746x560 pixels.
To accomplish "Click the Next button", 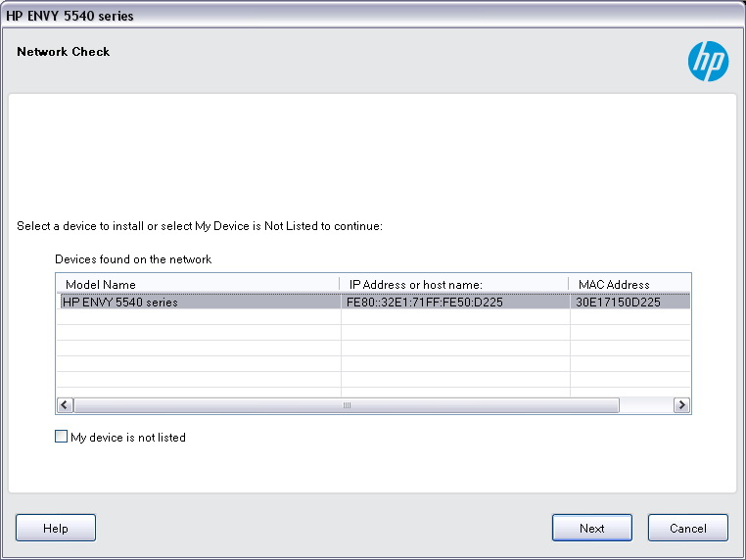I will pos(591,528).
